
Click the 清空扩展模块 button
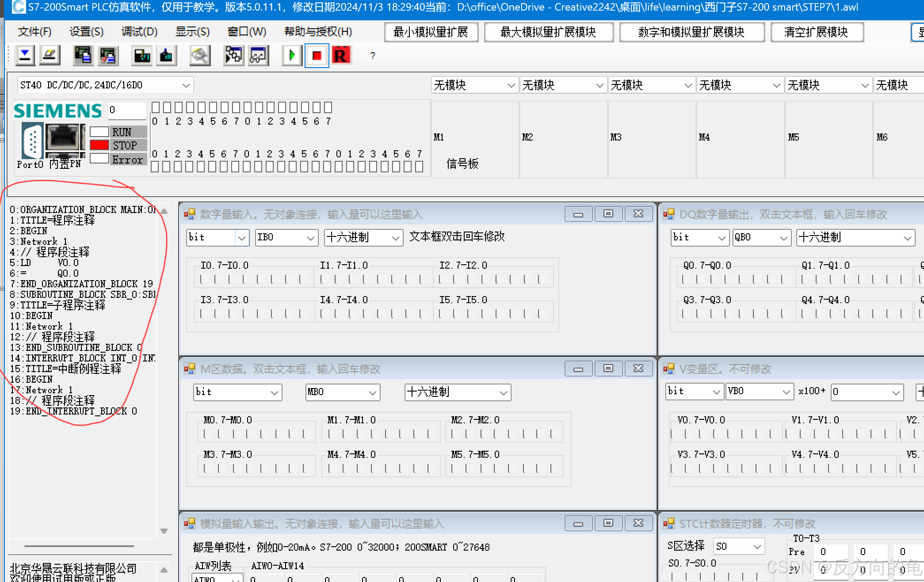pos(816,32)
